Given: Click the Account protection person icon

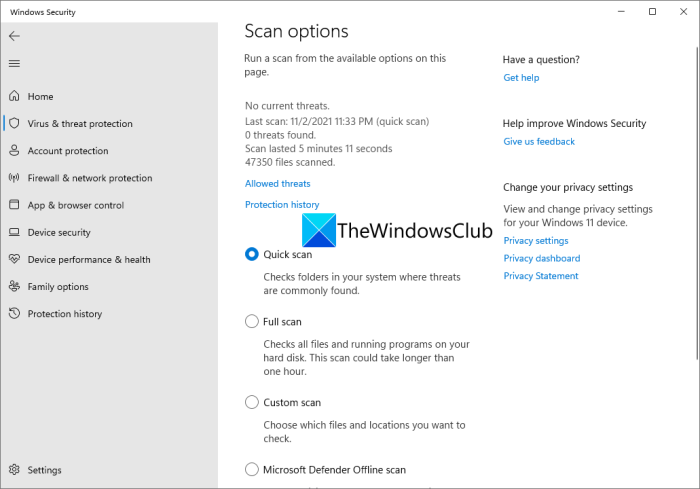Looking at the screenshot, I should 14,150.
